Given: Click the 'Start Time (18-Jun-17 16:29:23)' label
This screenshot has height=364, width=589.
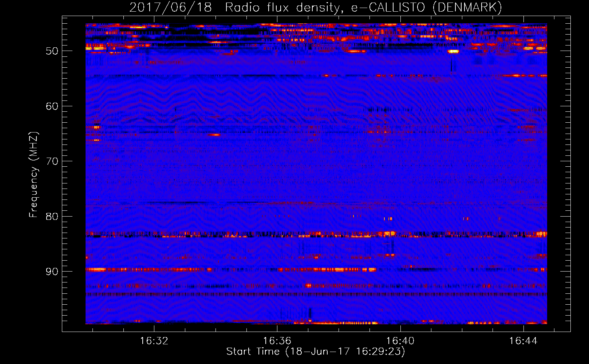Looking at the screenshot, I should coord(316,352).
